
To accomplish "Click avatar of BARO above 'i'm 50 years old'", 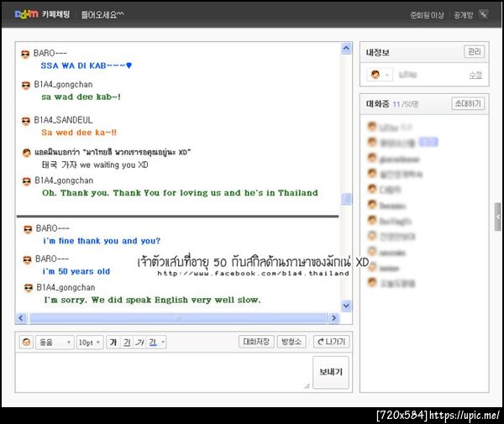I will pyautogui.click(x=28, y=259).
